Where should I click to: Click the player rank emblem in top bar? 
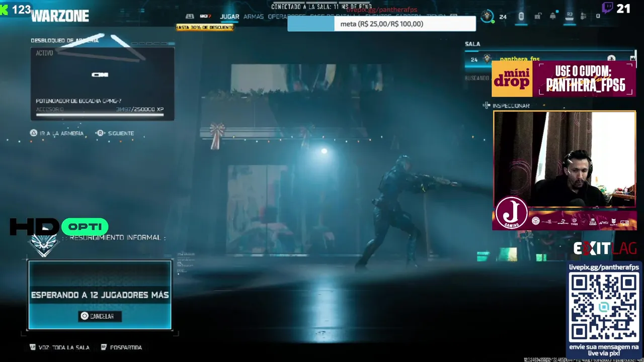(x=487, y=16)
